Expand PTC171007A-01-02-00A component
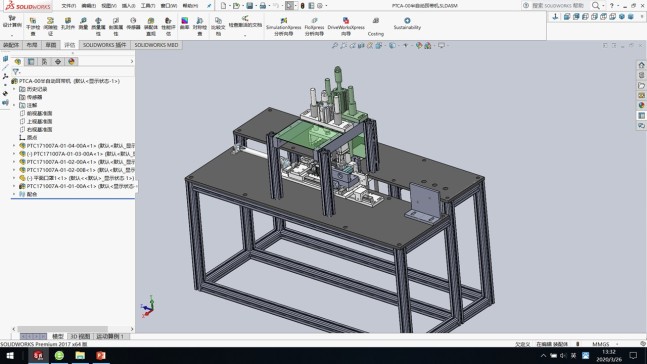 point(14,162)
